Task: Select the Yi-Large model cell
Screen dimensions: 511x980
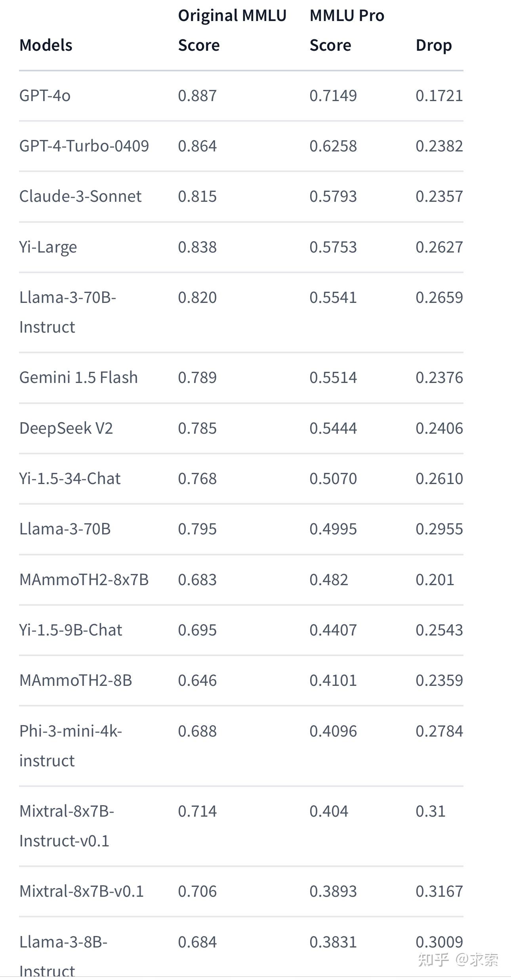Action: [x=48, y=247]
